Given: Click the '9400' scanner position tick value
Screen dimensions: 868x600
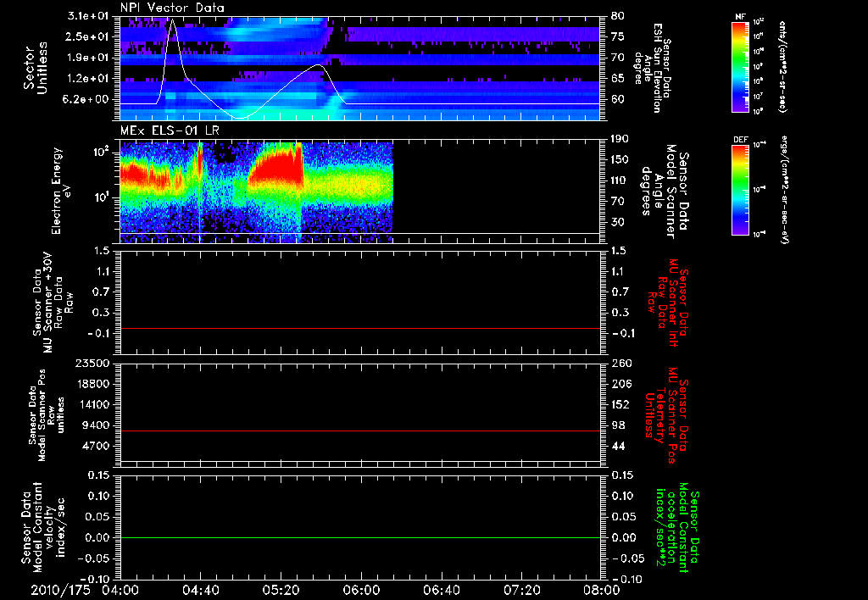Looking at the screenshot, I should click(97, 425).
